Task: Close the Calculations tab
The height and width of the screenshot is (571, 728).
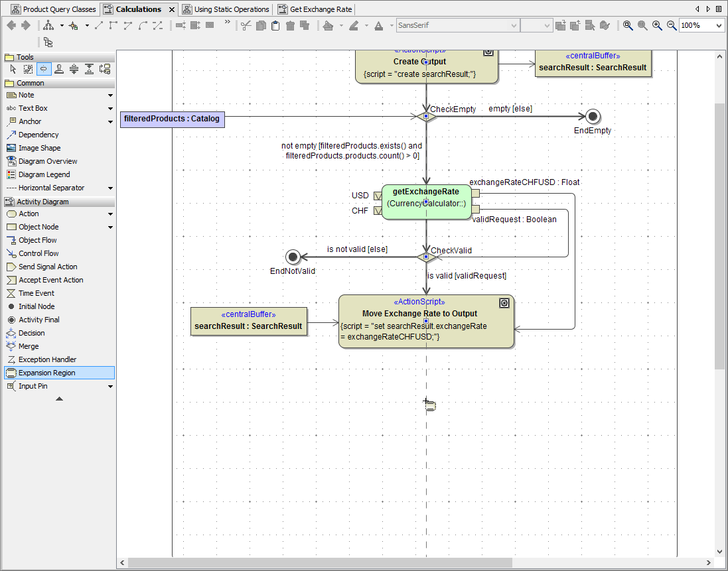Action: point(172,9)
